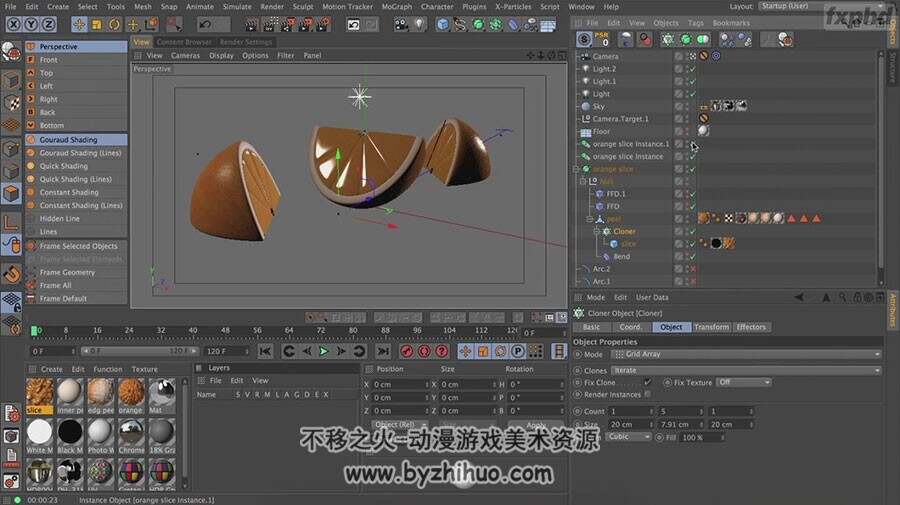Image resolution: width=900 pixels, height=505 pixels.
Task: Click the Floor object icon in list
Action: (x=585, y=131)
